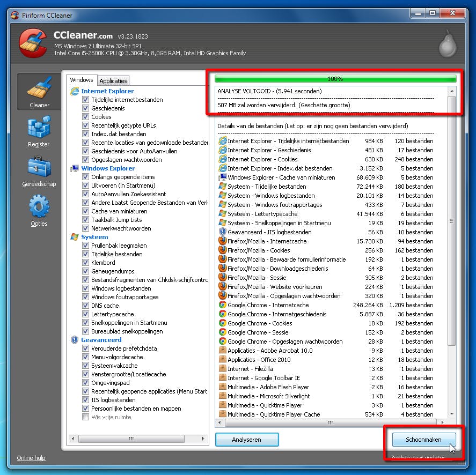Enable Wis vrije ruimte checkbox

(x=86, y=417)
